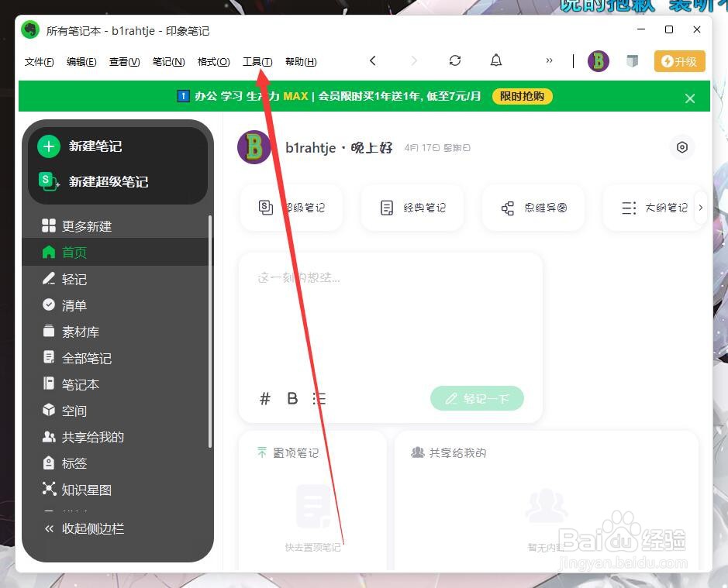The width and height of the screenshot is (728, 588).
Task: Expand the toolbar overflow chevrons
Action: pyautogui.click(x=549, y=60)
